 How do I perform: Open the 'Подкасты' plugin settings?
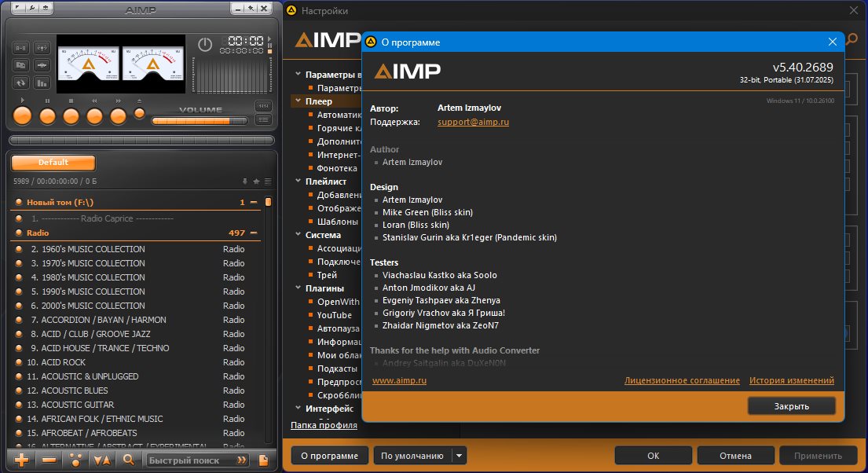[x=337, y=368]
